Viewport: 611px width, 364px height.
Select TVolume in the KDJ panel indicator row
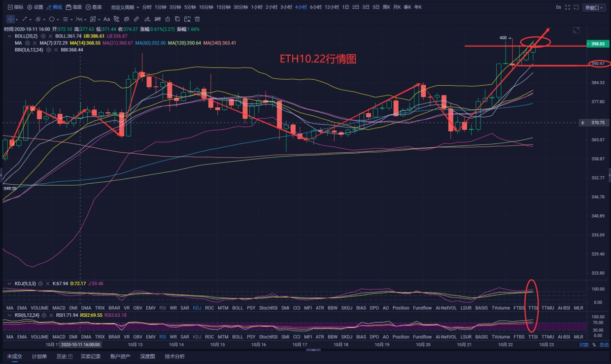[501, 308]
